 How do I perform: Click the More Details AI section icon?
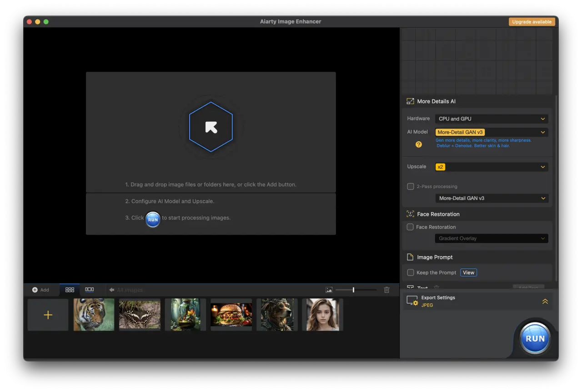410,101
